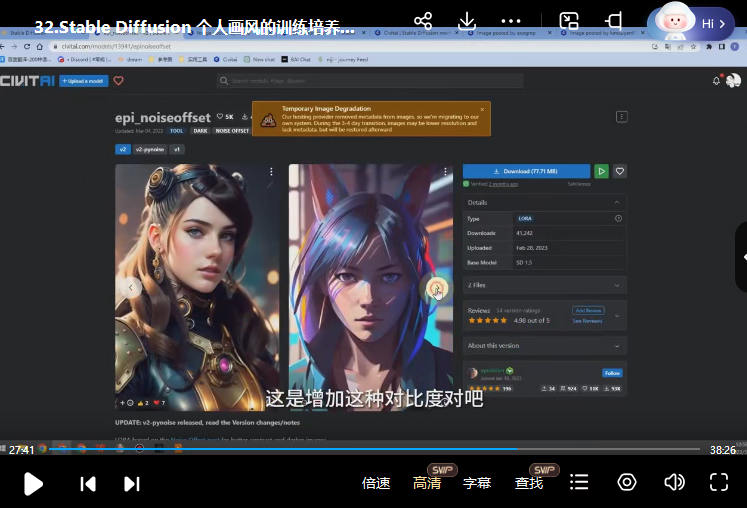Click the volume speaker icon

[x=674, y=482]
